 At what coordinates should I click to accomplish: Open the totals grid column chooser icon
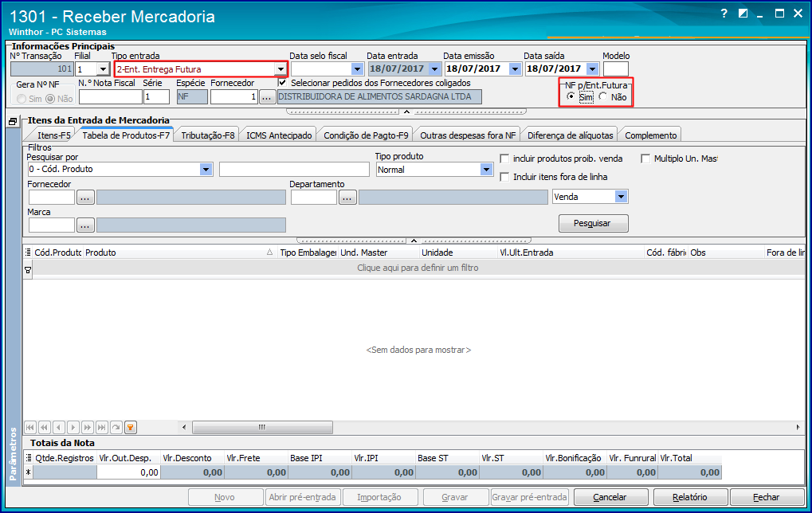click(29, 458)
